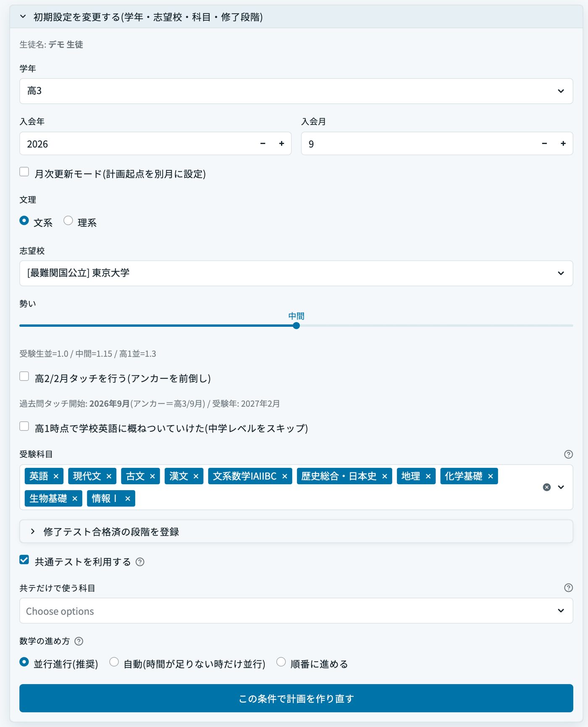588x727 pixels.
Task: Click the 勢い slider handle at 中間
Action: point(296,325)
